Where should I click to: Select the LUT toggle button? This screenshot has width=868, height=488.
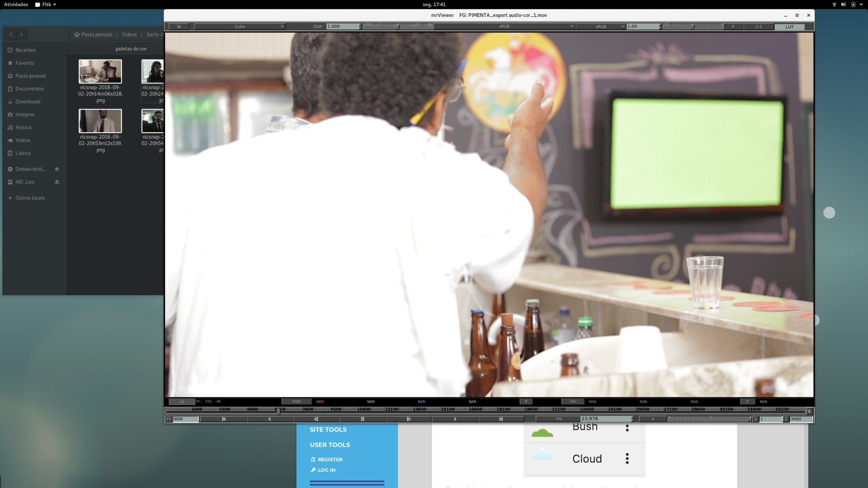(x=790, y=26)
